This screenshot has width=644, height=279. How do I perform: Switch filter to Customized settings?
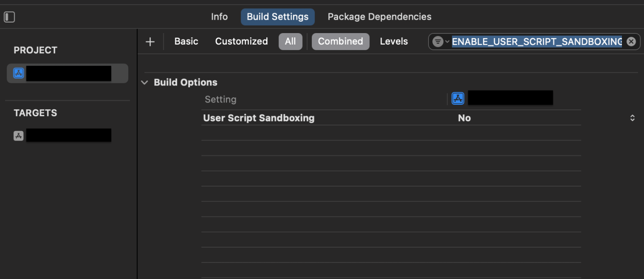pyautogui.click(x=241, y=41)
